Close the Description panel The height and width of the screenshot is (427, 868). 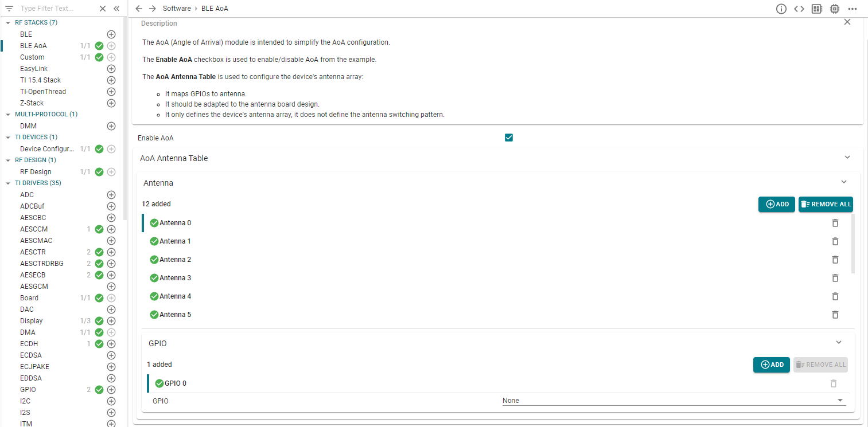click(x=847, y=22)
